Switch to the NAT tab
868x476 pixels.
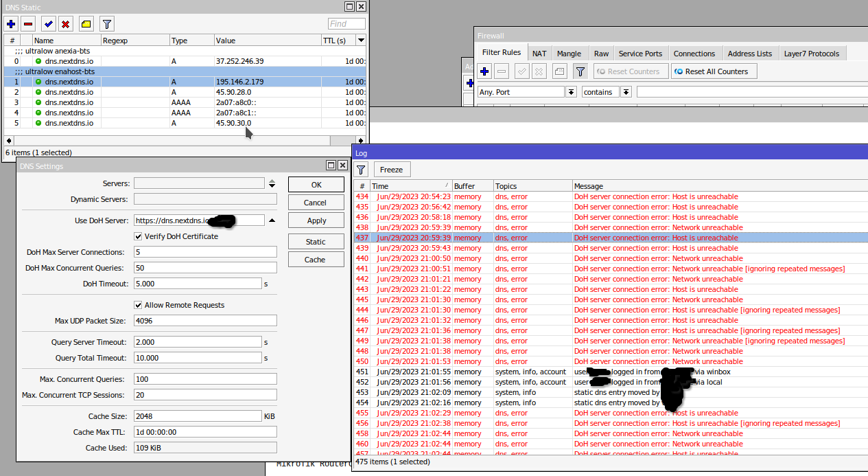click(539, 53)
